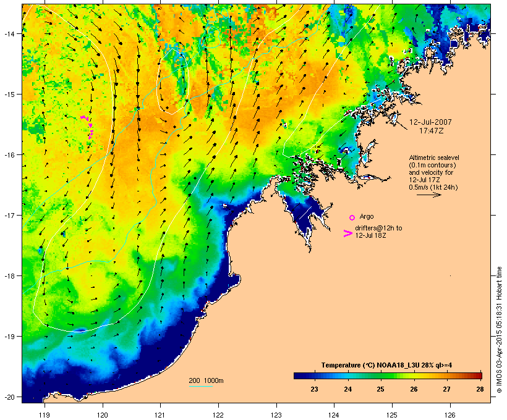The width and height of the screenshot is (507, 420).
Task: Click the longitude axis label 123
Action: coord(276,415)
